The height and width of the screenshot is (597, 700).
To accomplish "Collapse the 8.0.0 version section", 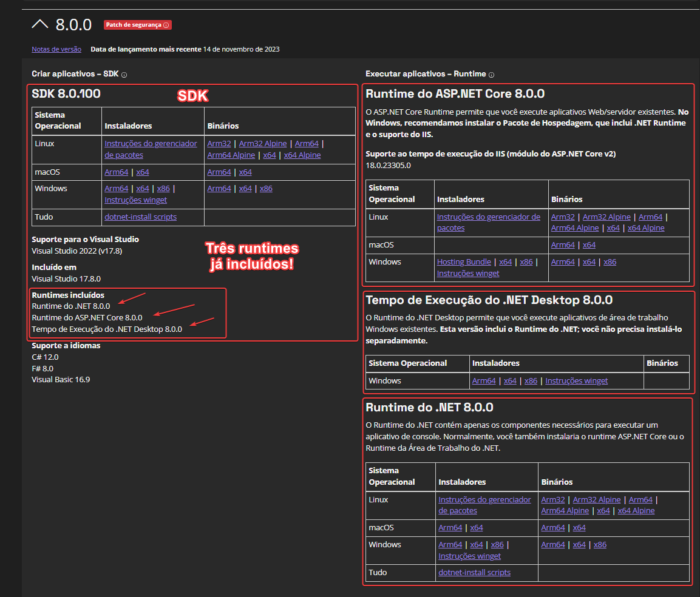I will pos(40,24).
